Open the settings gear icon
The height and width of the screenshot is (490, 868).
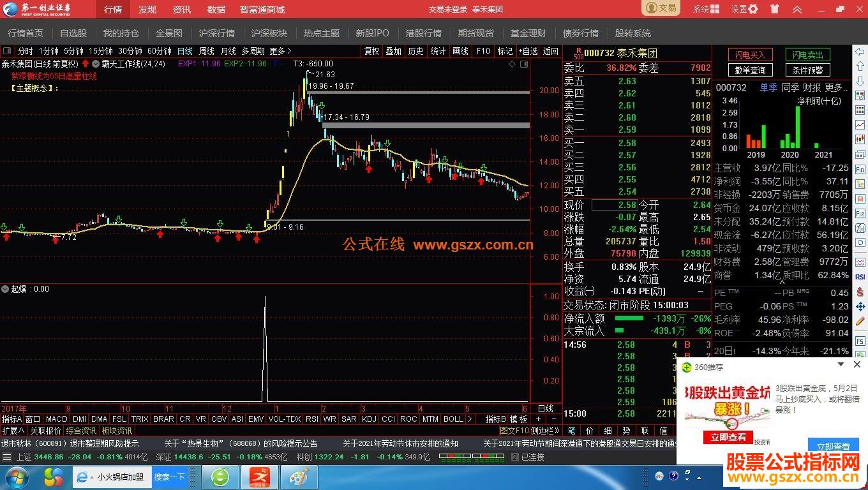point(753,9)
